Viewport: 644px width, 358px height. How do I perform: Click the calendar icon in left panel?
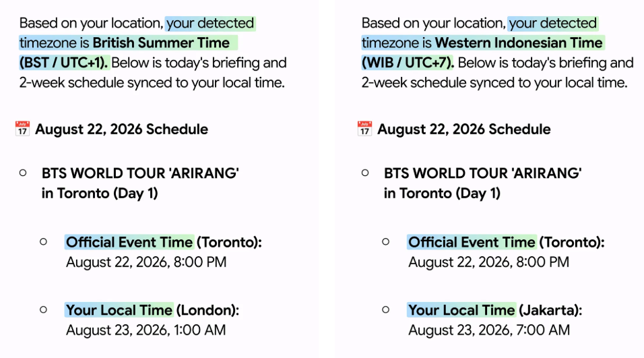coord(22,129)
